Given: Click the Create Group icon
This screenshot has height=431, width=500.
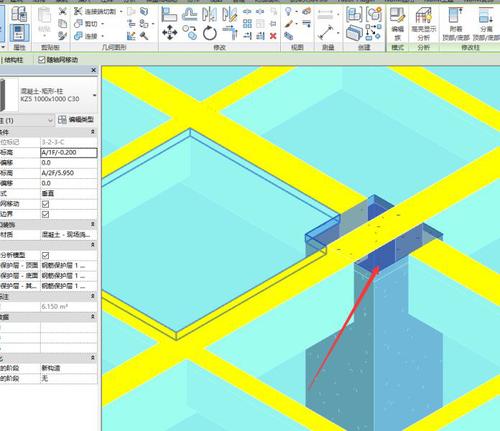Looking at the screenshot, I should (374, 14).
